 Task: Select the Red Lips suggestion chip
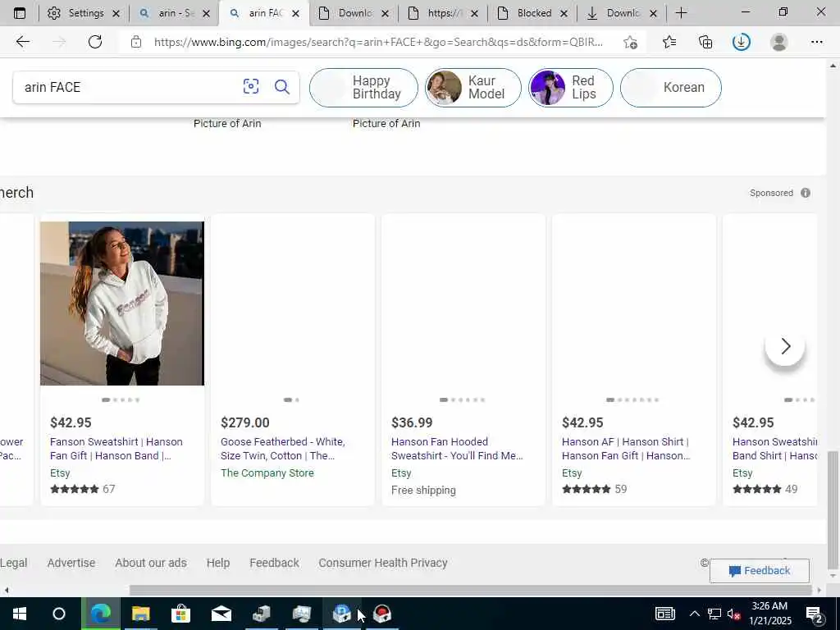pyautogui.click(x=571, y=87)
